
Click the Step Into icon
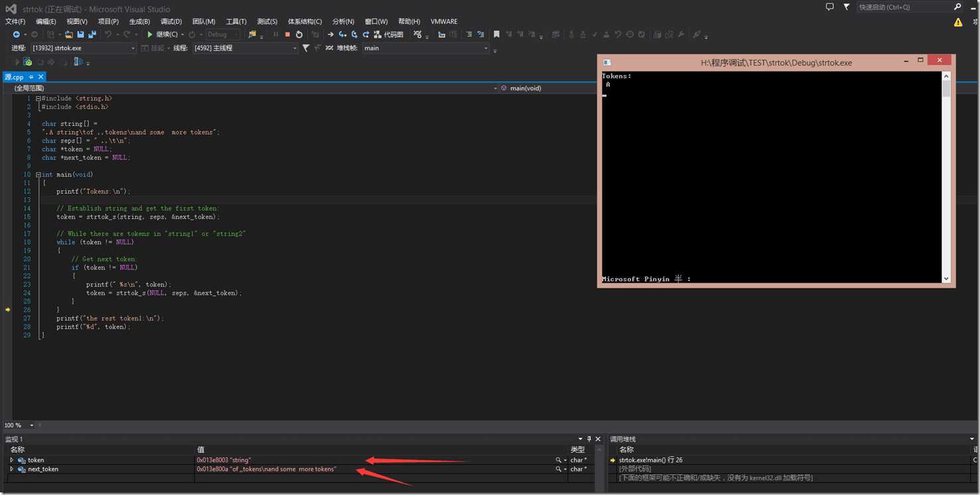tap(343, 35)
